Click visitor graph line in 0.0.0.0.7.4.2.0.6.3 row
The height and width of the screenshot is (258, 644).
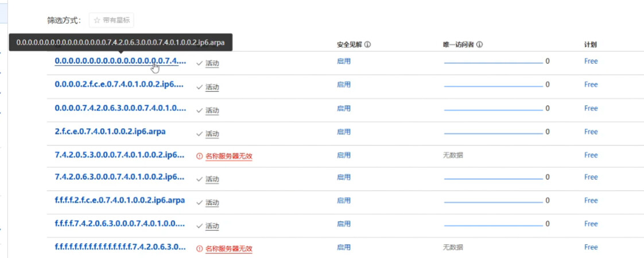click(493, 110)
